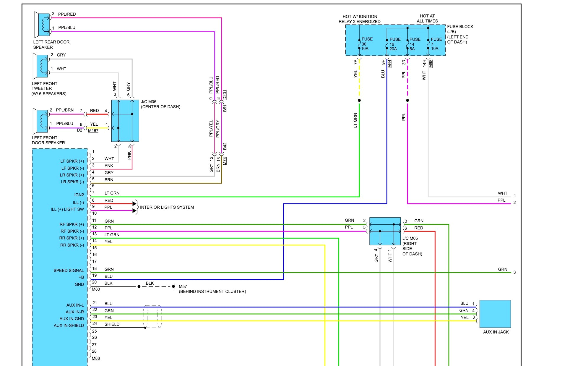Open the underlined M83 connector reference

click(x=96, y=289)
